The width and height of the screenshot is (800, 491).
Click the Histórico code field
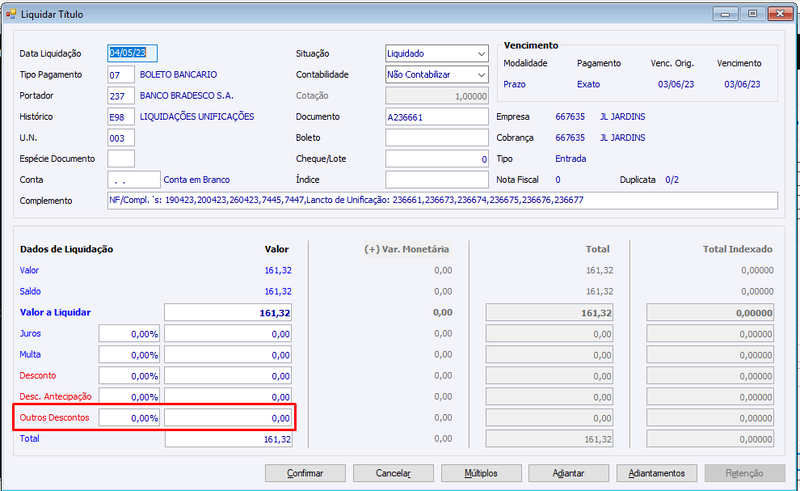pyautogui.click(x=121, y=117)
